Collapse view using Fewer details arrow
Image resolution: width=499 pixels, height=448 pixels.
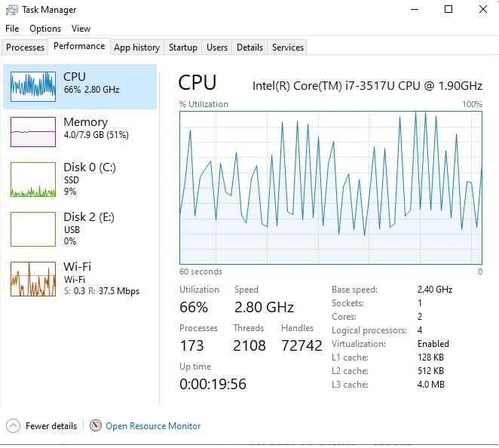click(12, 426)
